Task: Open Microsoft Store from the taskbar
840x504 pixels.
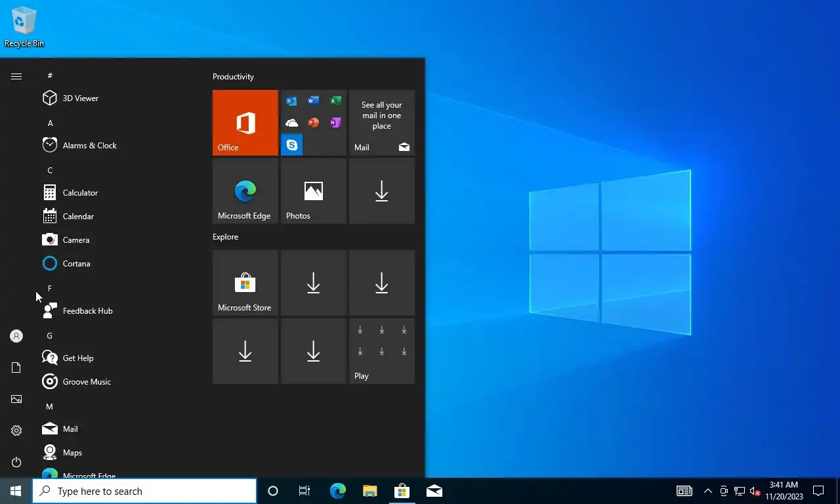Action: [x=402, y=491]
